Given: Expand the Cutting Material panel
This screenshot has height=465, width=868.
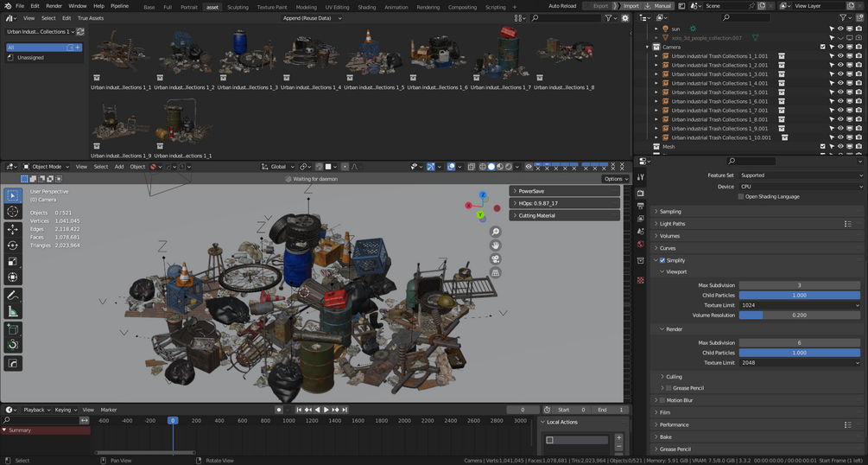Looking at the screenshot, I should tap(564, 215).
